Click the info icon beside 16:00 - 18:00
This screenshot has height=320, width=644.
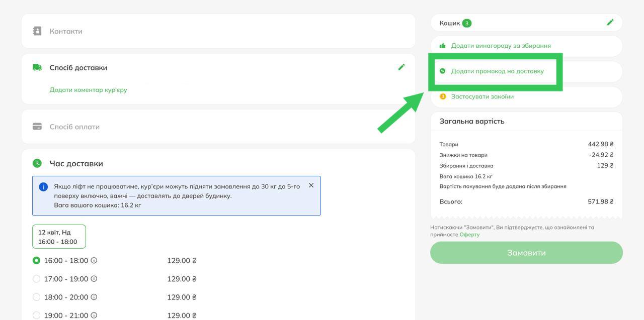tap(94, 261)
